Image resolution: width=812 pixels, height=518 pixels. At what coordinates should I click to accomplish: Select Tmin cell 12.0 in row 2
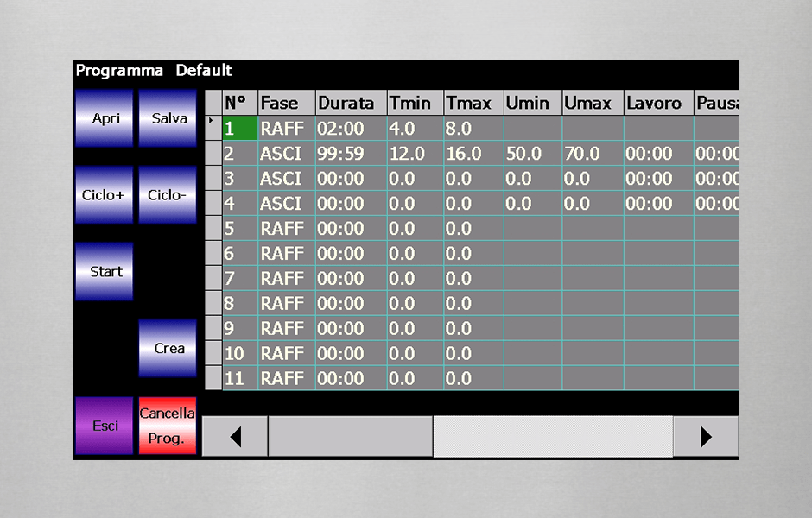click(416, 153)
